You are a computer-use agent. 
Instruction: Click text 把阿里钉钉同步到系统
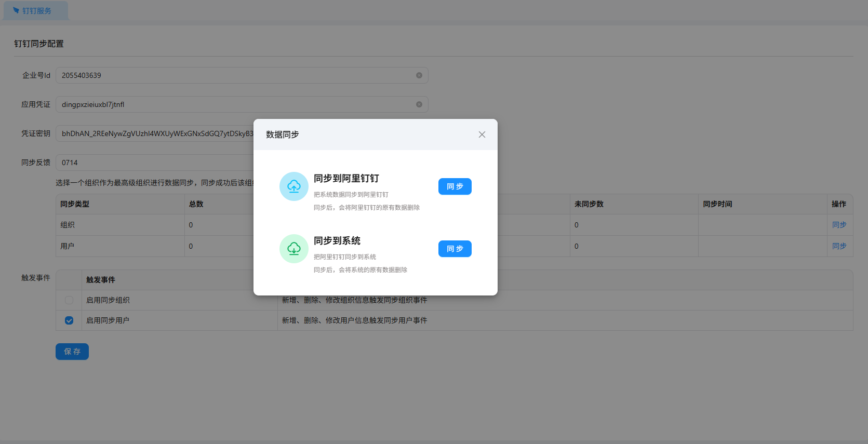click(345, 257)
